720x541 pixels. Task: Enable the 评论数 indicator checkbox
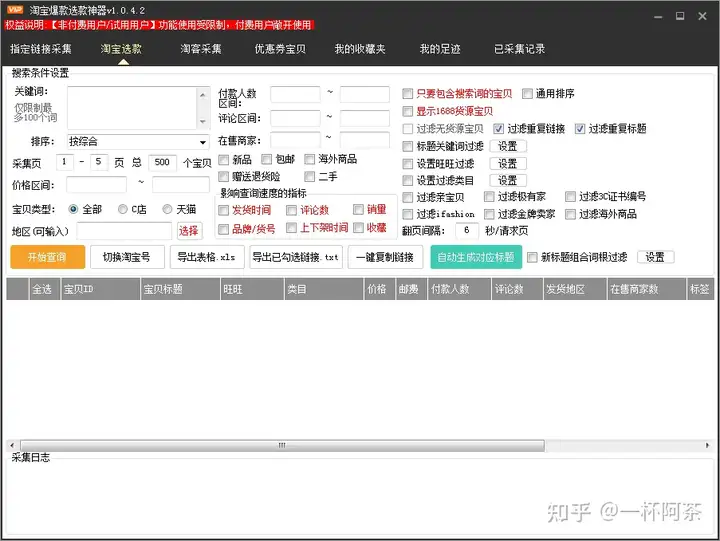click(x=292, y=210)
